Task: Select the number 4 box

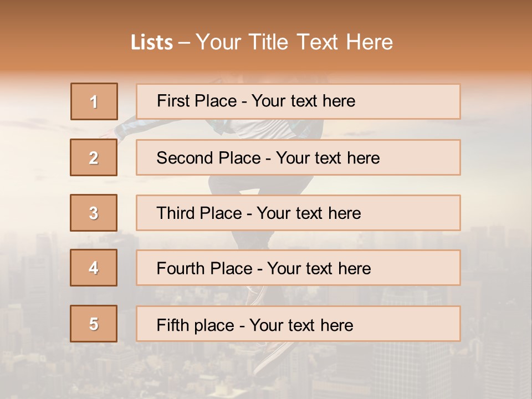Action: click(x=94, y=268)
